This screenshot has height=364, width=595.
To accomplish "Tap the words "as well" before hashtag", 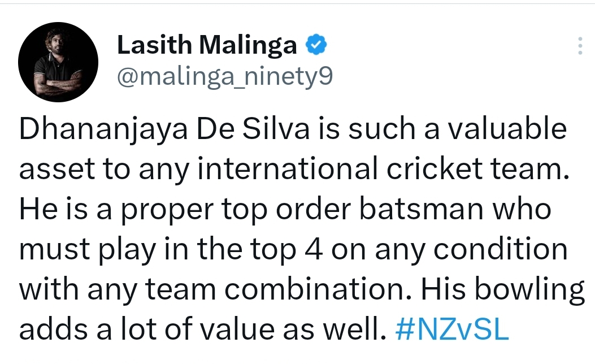I will pos(334,329).
